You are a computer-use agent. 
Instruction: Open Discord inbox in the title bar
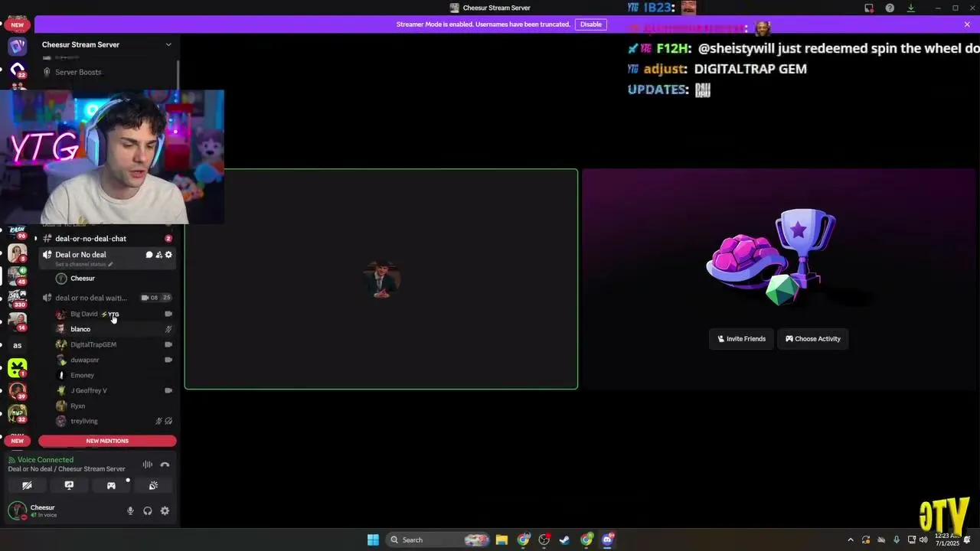(869, 8)
